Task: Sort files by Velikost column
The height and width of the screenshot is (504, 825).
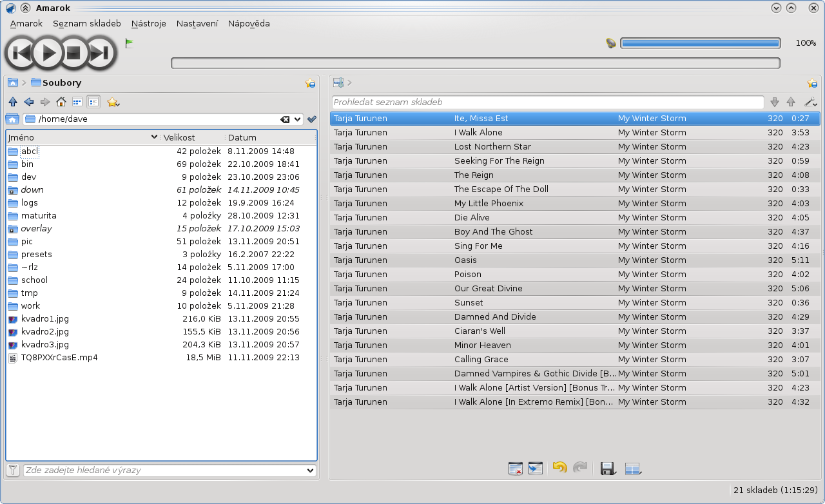Action: tap(193, 137)
